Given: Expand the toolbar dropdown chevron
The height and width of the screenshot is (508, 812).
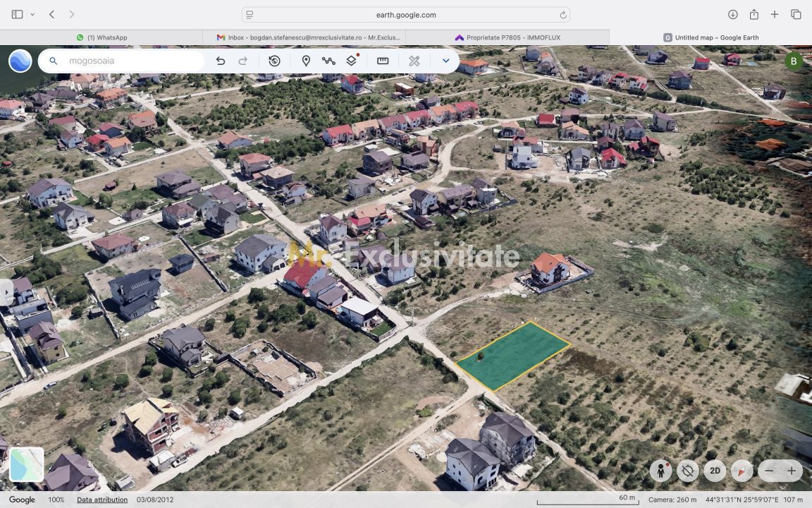Looking at the screenshot, I should coord(445,61).
